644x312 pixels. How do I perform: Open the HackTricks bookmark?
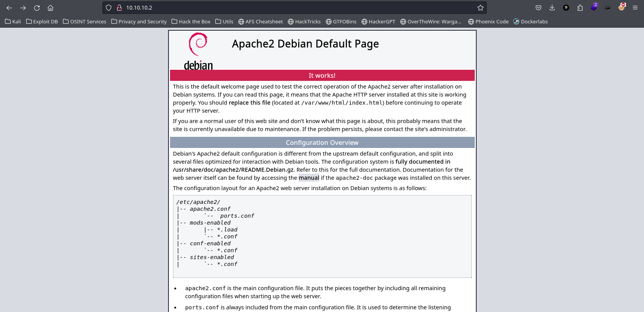[x=304, y=21]
